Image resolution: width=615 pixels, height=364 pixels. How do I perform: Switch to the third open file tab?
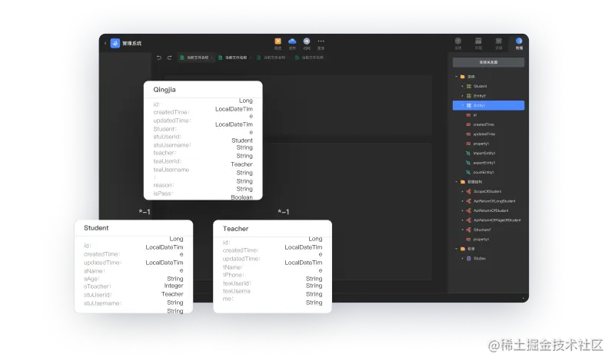pos(271,58)
